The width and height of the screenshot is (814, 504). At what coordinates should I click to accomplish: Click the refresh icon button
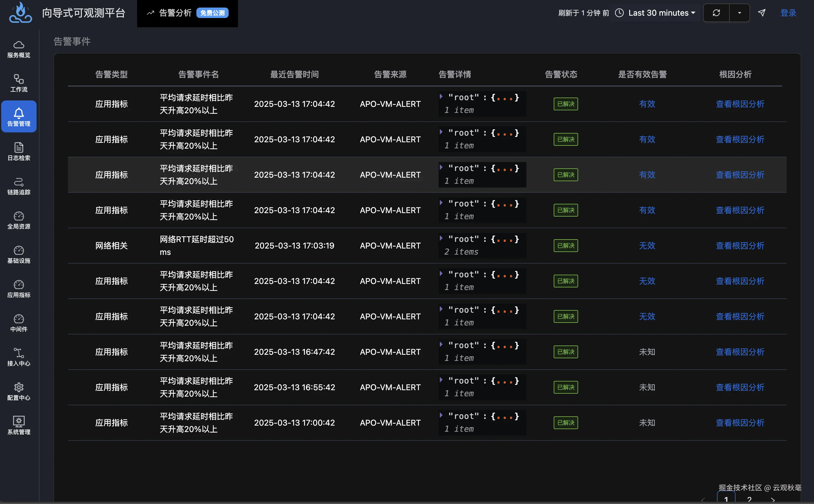tap(716, 13)
